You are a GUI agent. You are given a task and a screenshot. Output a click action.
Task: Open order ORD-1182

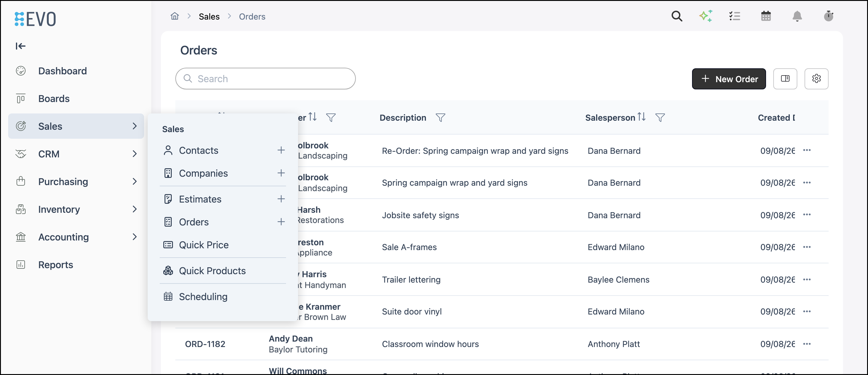205,344
